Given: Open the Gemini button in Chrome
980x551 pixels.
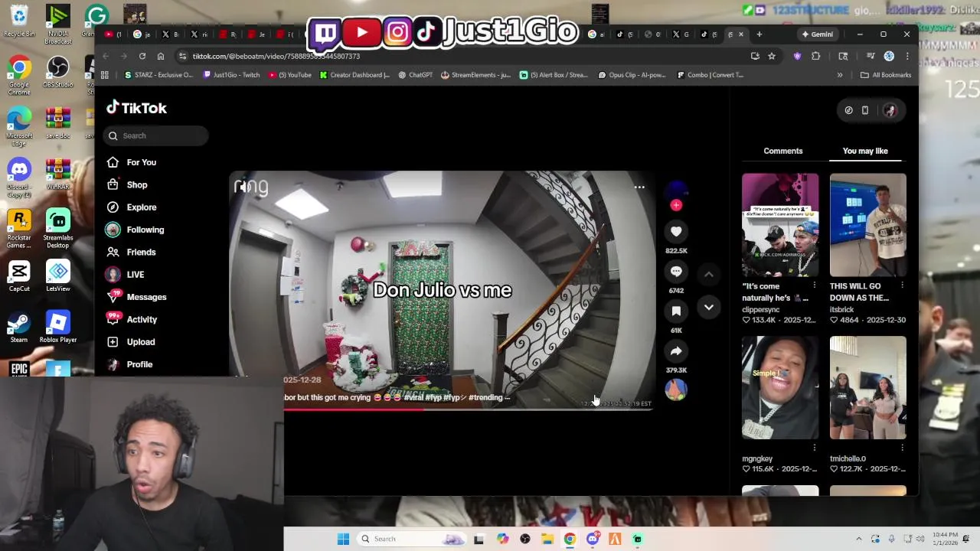Looking at the screenshot, I should tap(817, 34).
